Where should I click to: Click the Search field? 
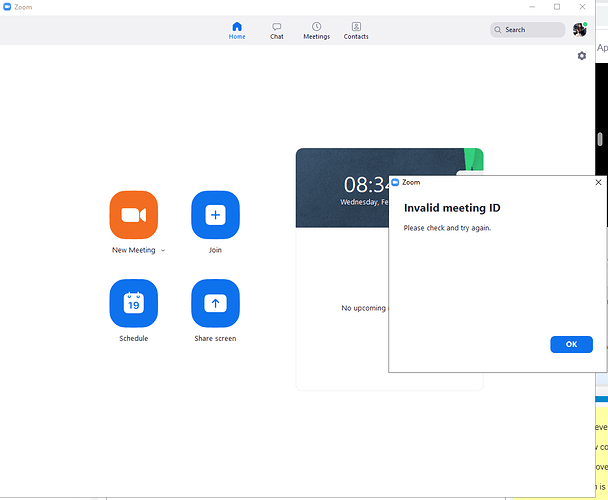tap(527, 29)
